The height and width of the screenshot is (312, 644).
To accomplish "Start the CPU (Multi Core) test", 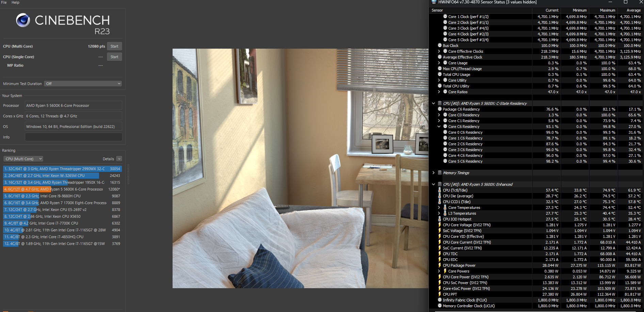I will click(114, 46).
